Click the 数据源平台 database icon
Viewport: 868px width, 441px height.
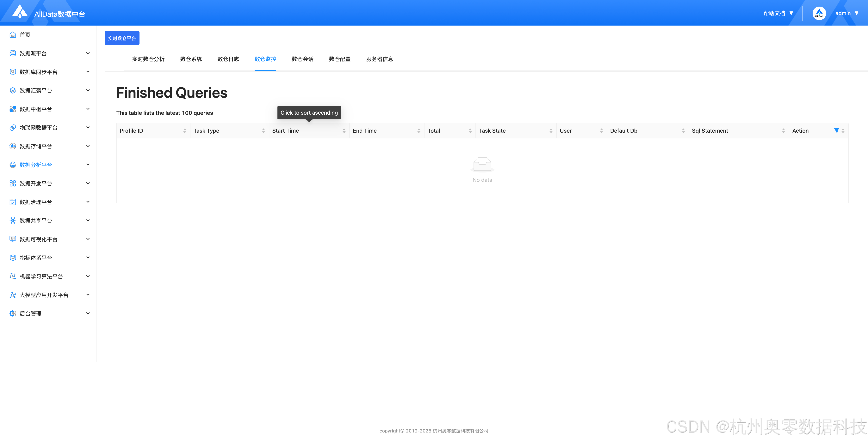coord(13,53)
